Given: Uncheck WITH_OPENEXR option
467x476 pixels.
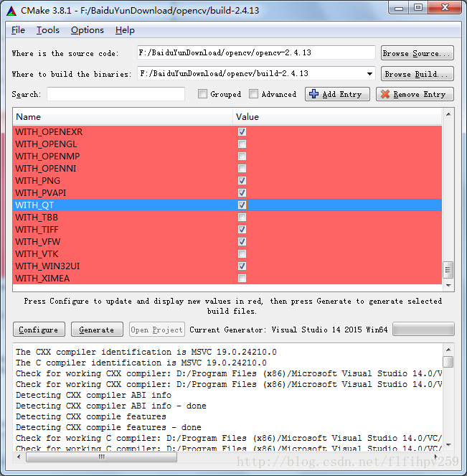Looking at the screenshot, I should pyautogui.click(x=242, y=132).
